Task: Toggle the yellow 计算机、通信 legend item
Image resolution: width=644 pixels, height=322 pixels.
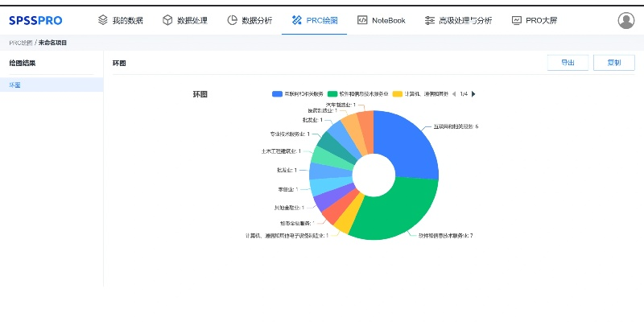Action: click(x=420, y=94)
